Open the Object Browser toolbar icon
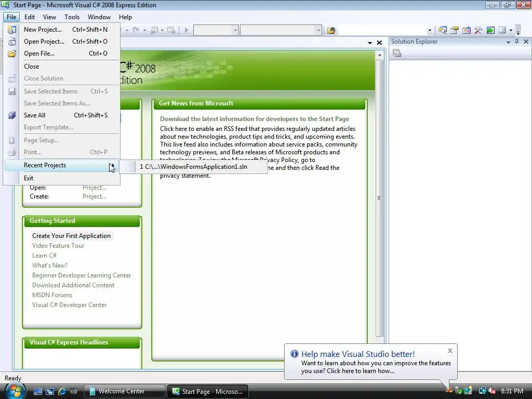 click(467, 30)
